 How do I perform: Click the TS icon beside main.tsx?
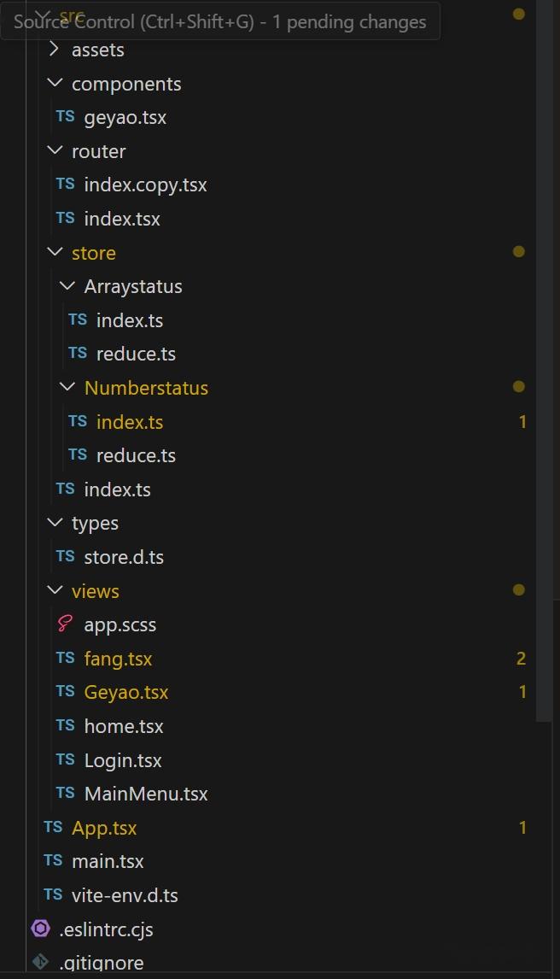click(x=53, y=861)
